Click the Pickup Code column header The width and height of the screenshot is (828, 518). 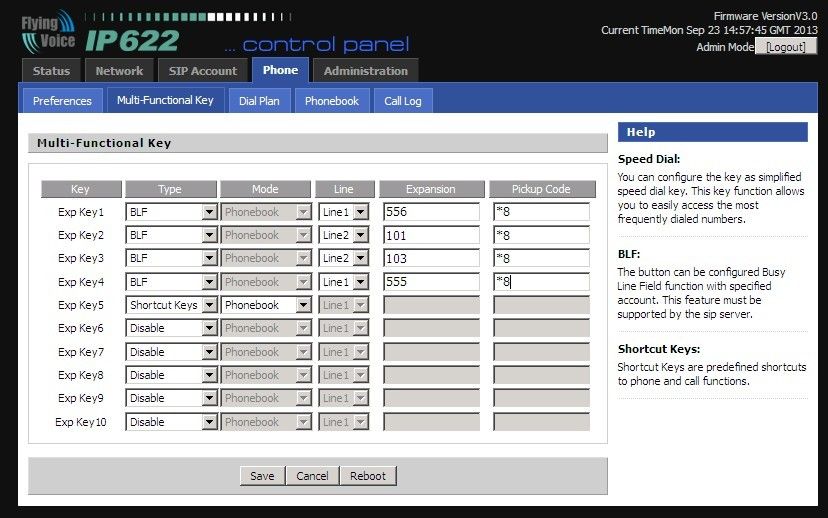click(542, 189)
